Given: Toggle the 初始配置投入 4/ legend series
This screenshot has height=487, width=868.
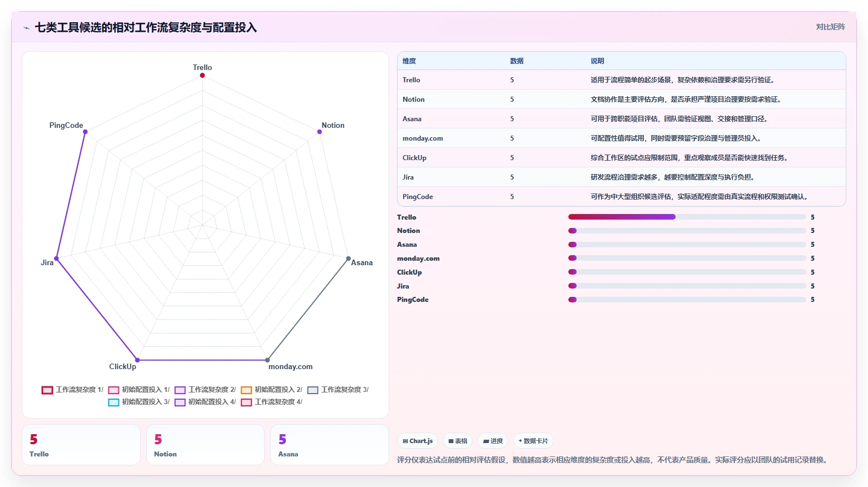Looking at the screenshot, I should click(205, 402).
